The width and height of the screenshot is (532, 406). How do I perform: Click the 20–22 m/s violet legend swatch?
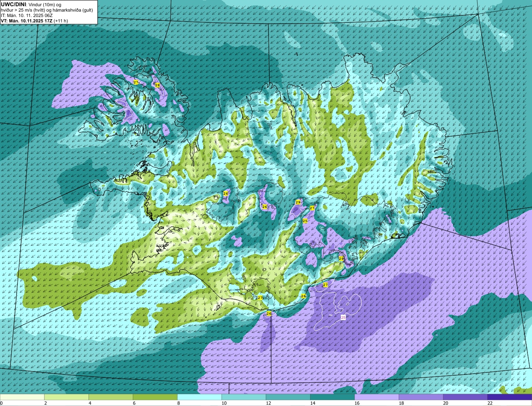(x=465, y=397)
